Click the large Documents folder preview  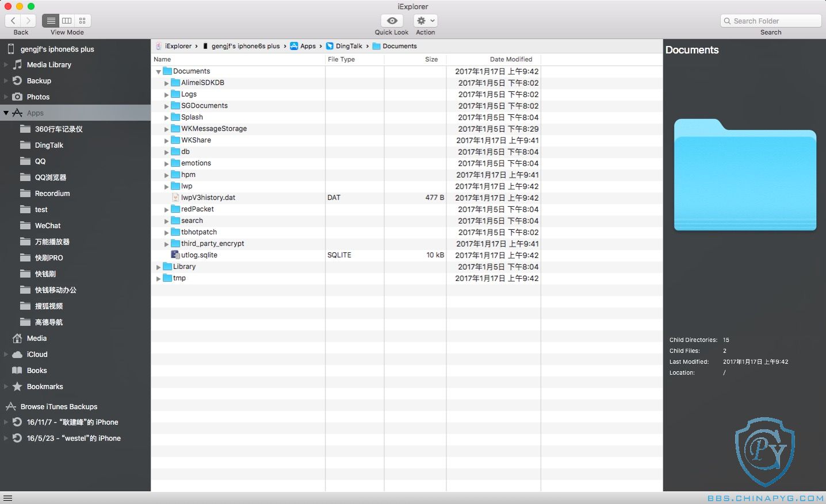click(x=745, y=175)
